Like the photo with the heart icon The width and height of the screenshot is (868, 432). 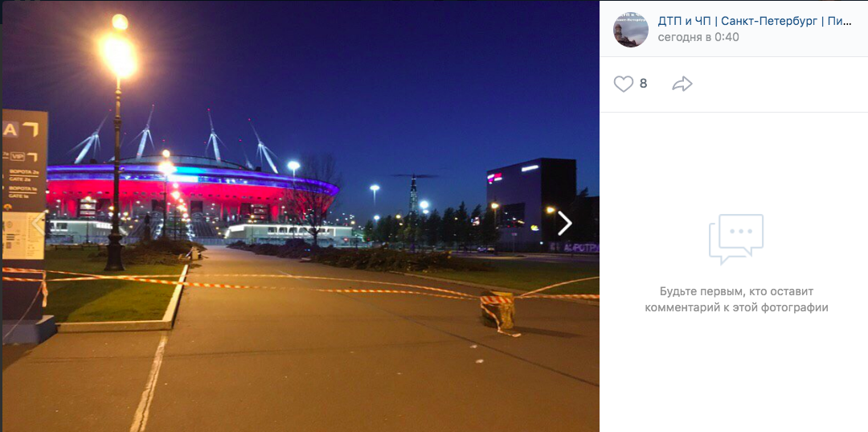(624, 84)
